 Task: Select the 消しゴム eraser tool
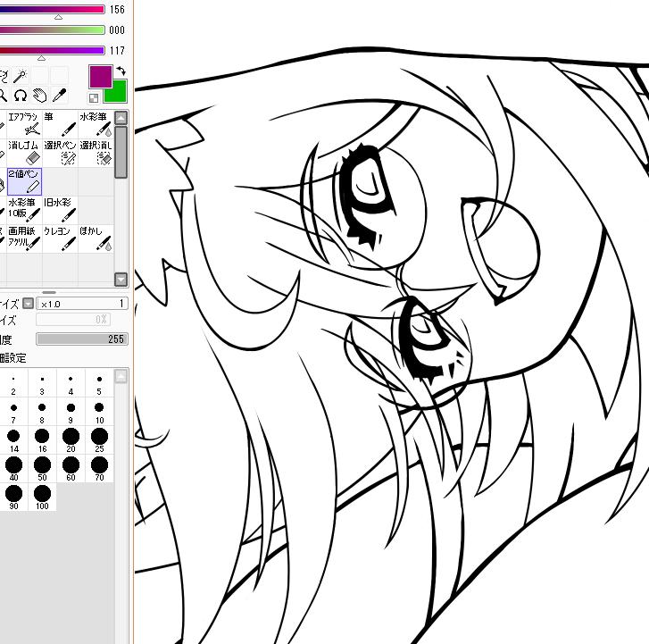(24, 153)
